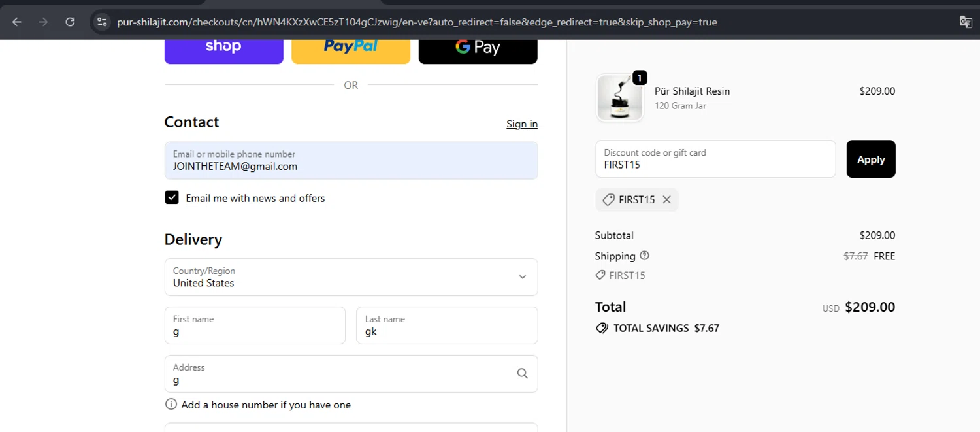Open site information icon in address bar
This screenshot has width=980, height=432.
[102, 22]
